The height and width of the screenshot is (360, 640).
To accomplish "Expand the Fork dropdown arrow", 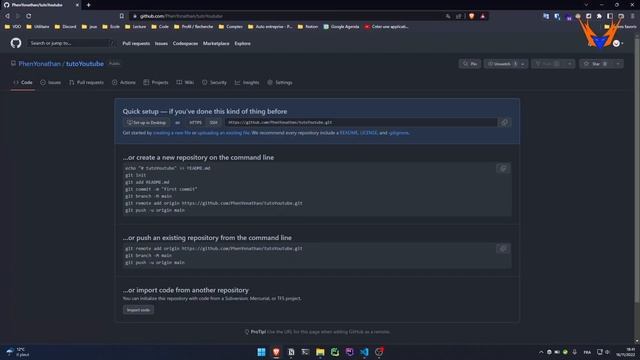I will coord(570,64).
